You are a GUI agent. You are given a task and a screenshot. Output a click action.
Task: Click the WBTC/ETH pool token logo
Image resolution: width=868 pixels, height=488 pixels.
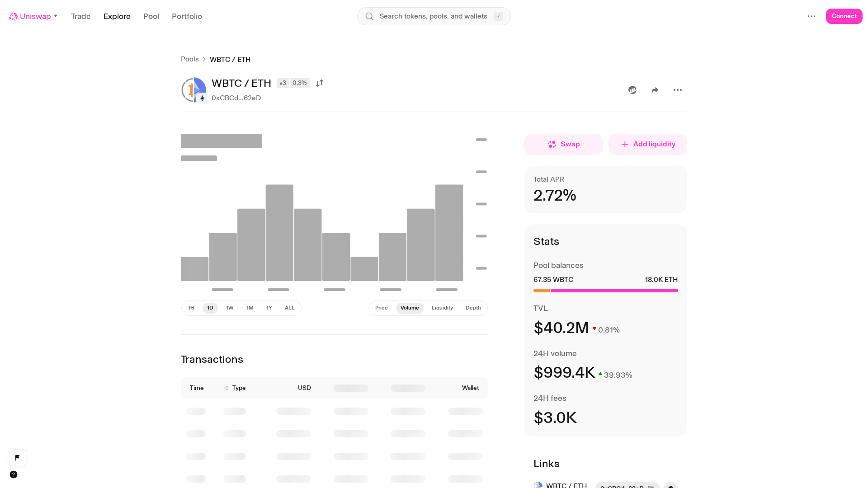(193, 89)
